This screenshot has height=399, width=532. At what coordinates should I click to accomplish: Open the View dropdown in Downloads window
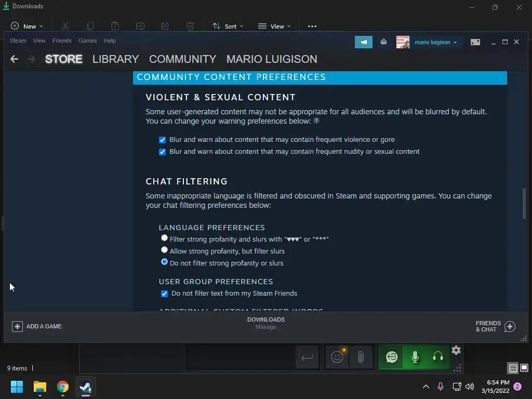[274, 26]
